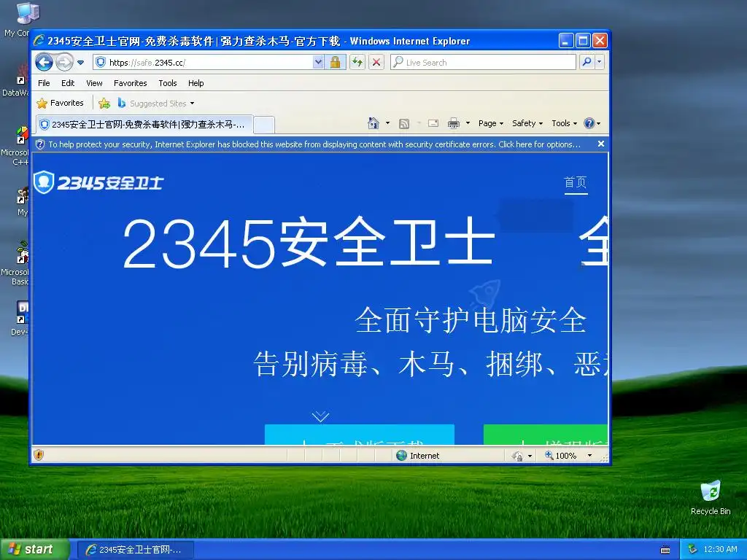Click the Forward navigation arrow
This screenshot has height=560, width=747.
64,62
